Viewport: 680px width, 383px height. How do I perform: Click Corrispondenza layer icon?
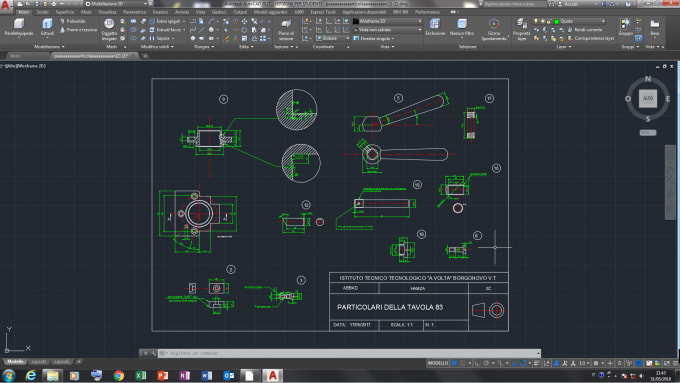click(x=570, y=38)
